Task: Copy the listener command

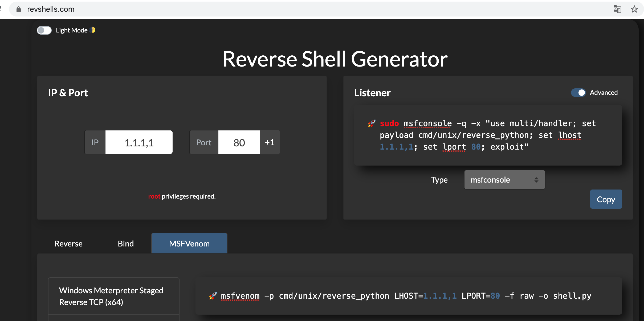Action: tap(606, 199)
